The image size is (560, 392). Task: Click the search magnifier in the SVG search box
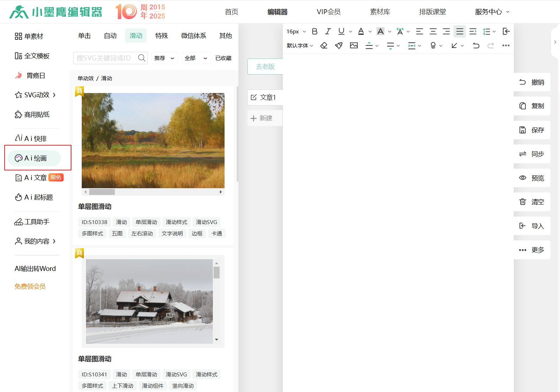pyautogui.click(x=141, y=58)
